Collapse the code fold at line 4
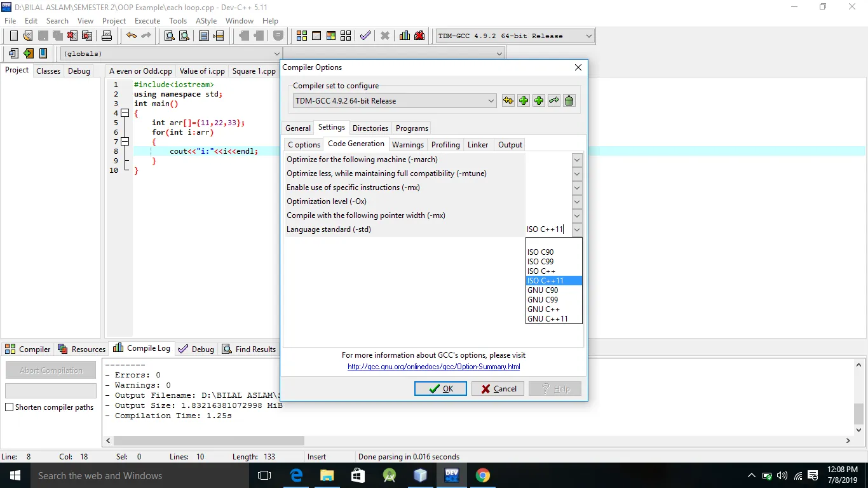Viewport: 868px width, 488px height. click(x=125, y=113)
